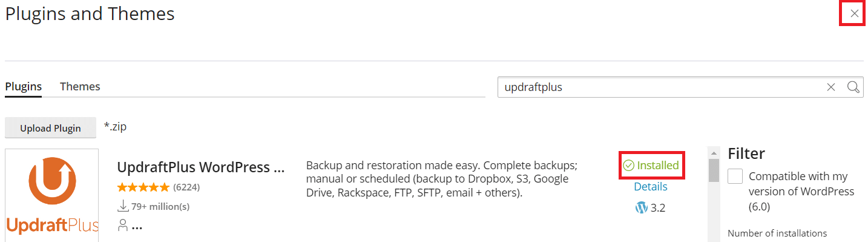
Task: Switch to the Themes tab
Action: point(80,87)
